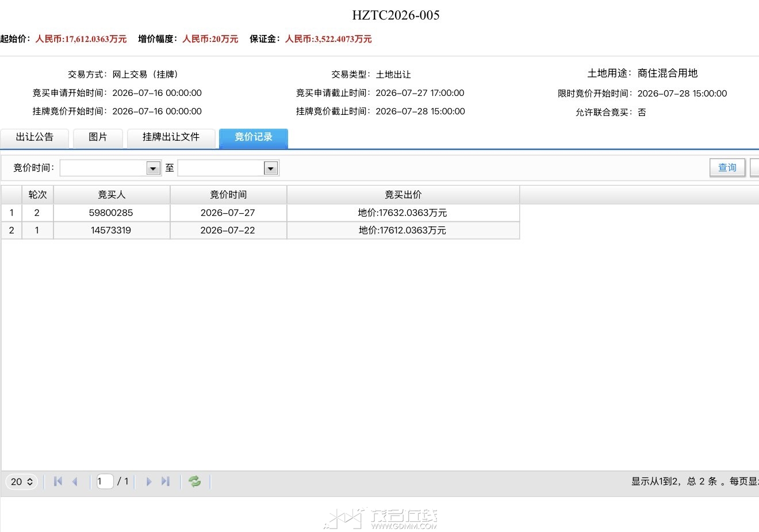Viewport: 759px width, 532px height.
Task: Open the end bid-time dropdown arrow
Action: [x=271, y=168]
